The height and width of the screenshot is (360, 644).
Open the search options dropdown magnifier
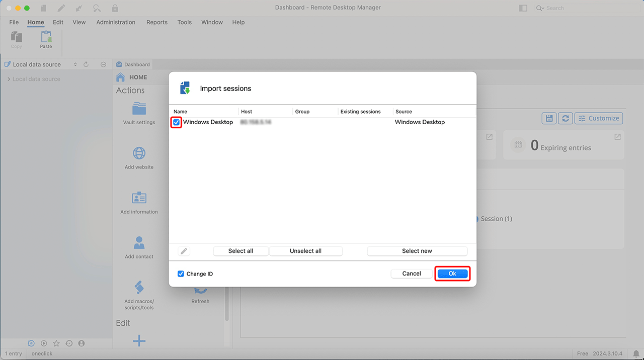tap(540, 8)
